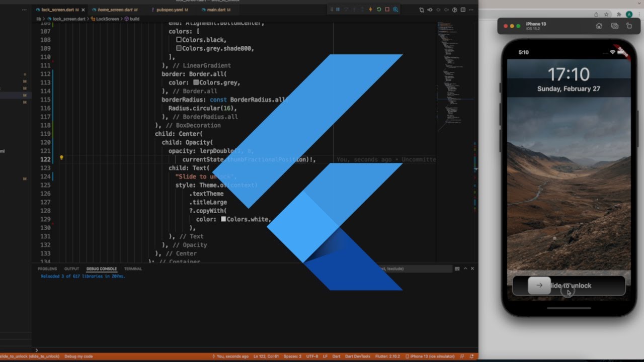Close the bottom debug panel
This screenshot has height=362, width=644.
(472, 268)
